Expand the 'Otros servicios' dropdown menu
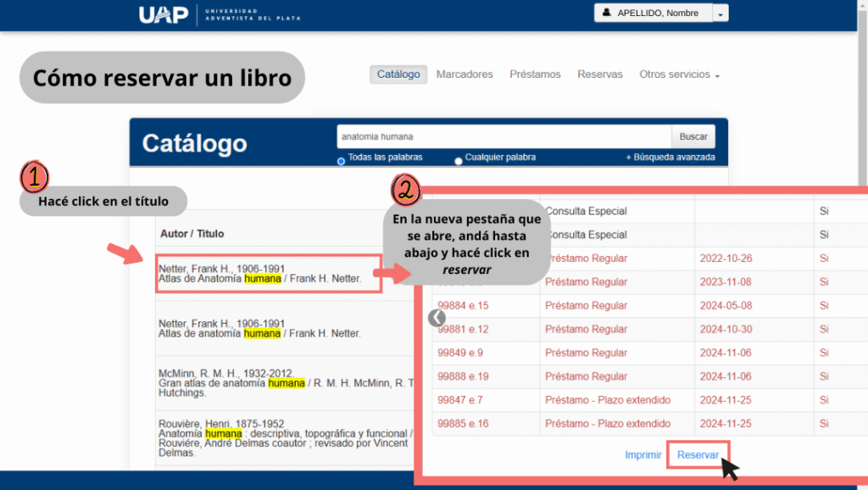Image resolution: width=868 pixels, height=490 pixels. [679, 75]
